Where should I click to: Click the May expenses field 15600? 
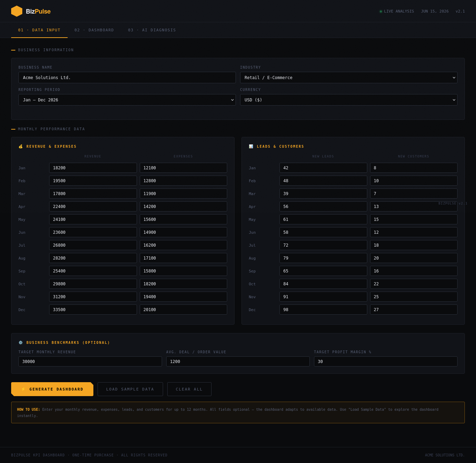[183, 219]
